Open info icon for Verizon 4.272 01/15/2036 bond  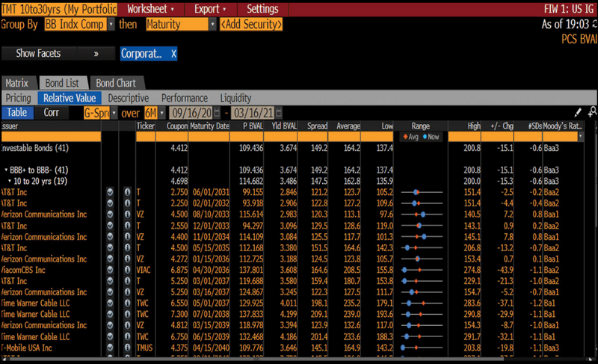[127, 259]
